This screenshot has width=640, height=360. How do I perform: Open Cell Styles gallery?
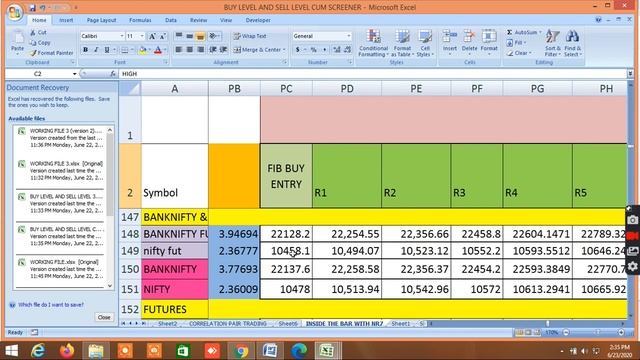click(x=424, y=43)
